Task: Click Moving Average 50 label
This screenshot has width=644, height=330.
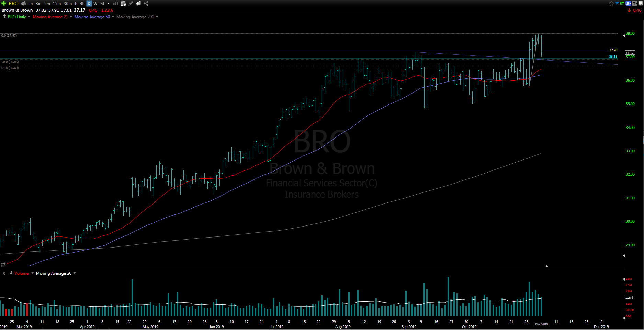Action: point(92,17)
